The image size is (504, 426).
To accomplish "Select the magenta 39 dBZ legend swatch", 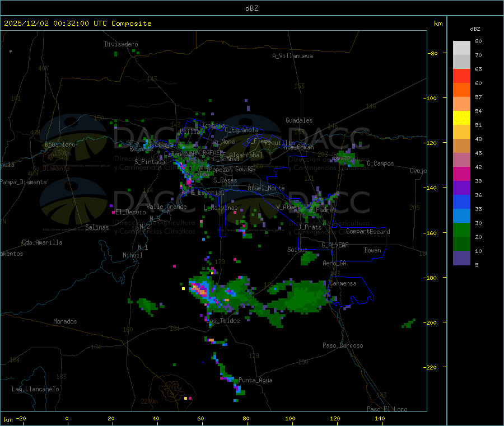I will 461,174.
